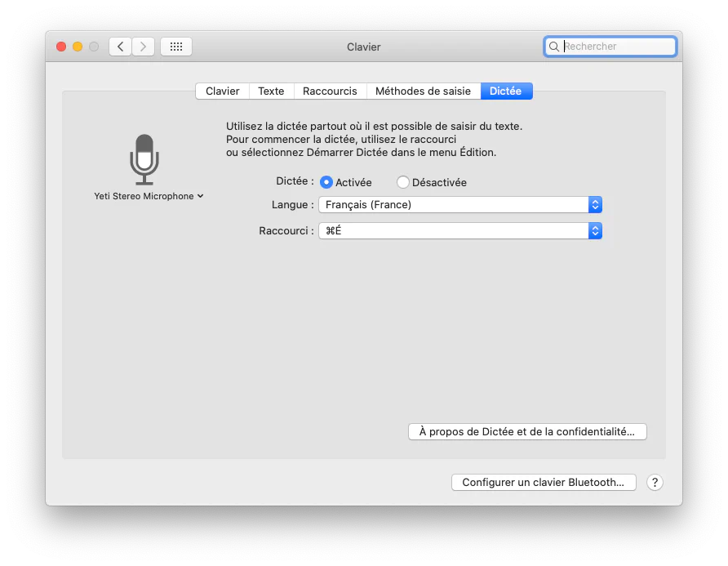The width and height of the screenshot is (728, 566).
Task: Open the Méthodes de saisie tab
Action: coord(423,91)
